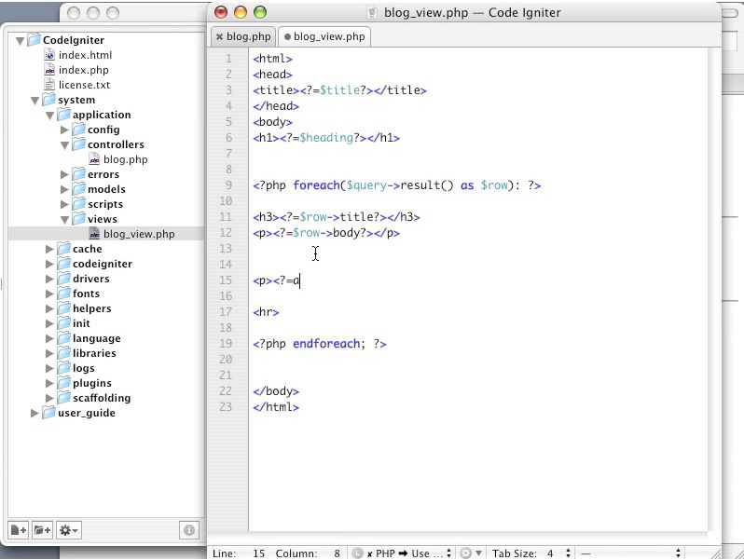744x560 pixels.
Task: Click the green zoom button of editor window
Action: 260,12
